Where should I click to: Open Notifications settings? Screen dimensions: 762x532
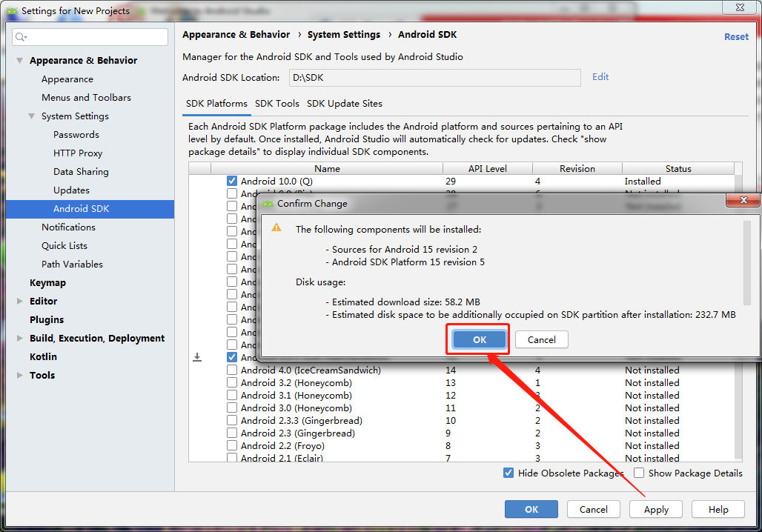tap(68, 227)
